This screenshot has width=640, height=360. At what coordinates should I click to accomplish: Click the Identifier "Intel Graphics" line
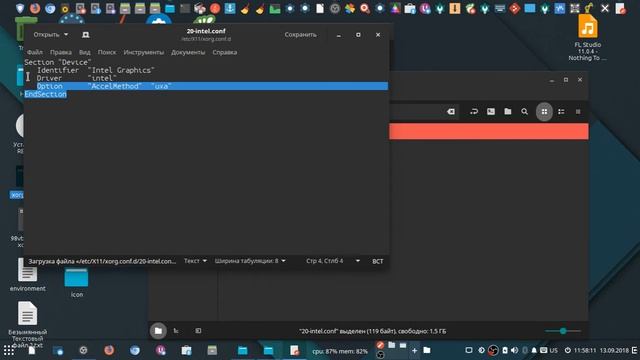click(x=96, y=70)
